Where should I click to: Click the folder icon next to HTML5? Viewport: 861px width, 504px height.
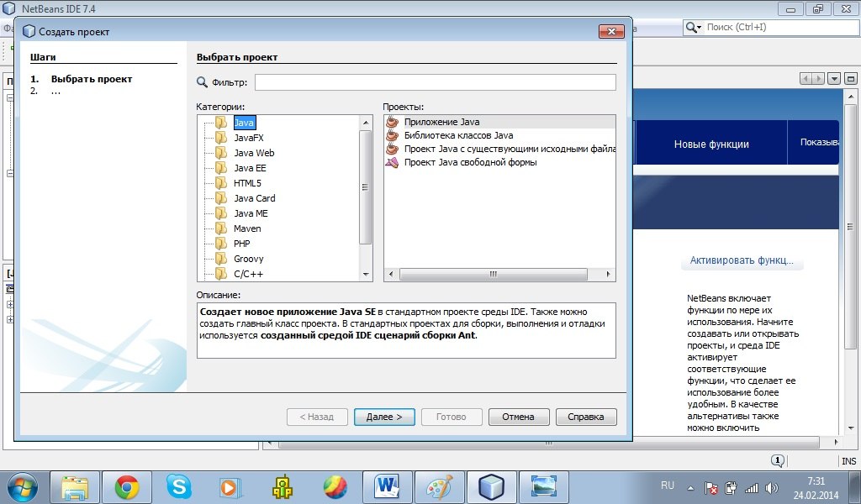(221, 183)
